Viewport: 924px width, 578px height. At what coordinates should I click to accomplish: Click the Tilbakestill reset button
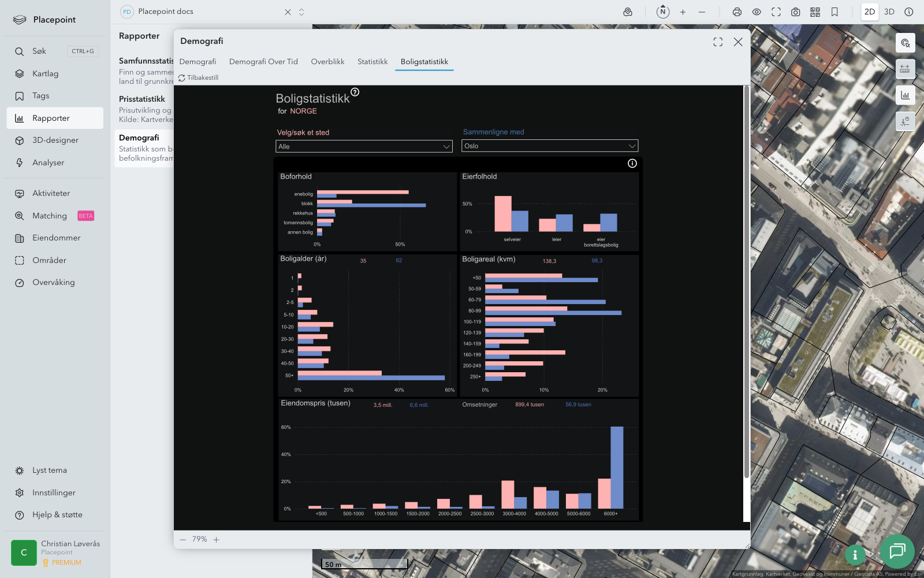click(x=199, y=77)
